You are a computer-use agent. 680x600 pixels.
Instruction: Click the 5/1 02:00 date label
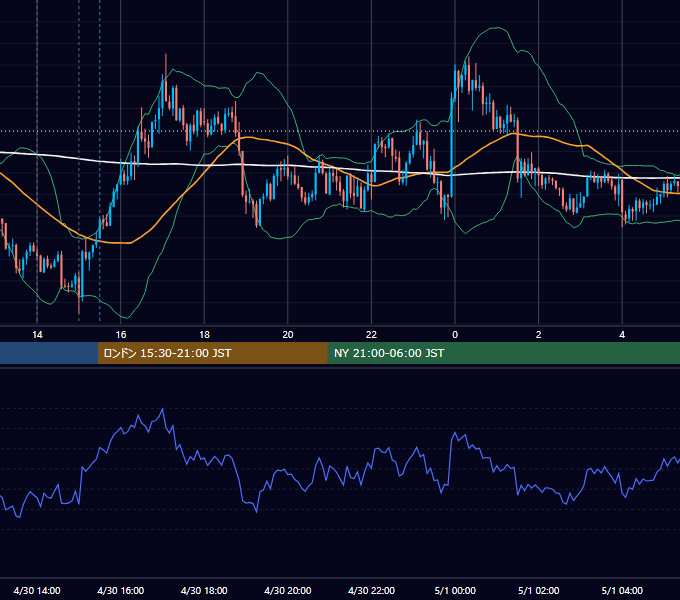[x=539, y=590]
